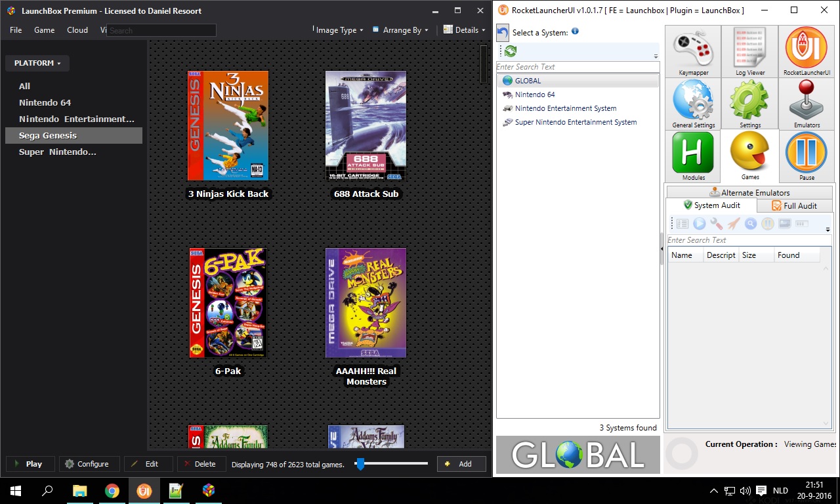Image resolution: width=840 pixels, height=504 pixels.
Task: Open the Cloud menu in LaunchBox
Action: (77, 30)
